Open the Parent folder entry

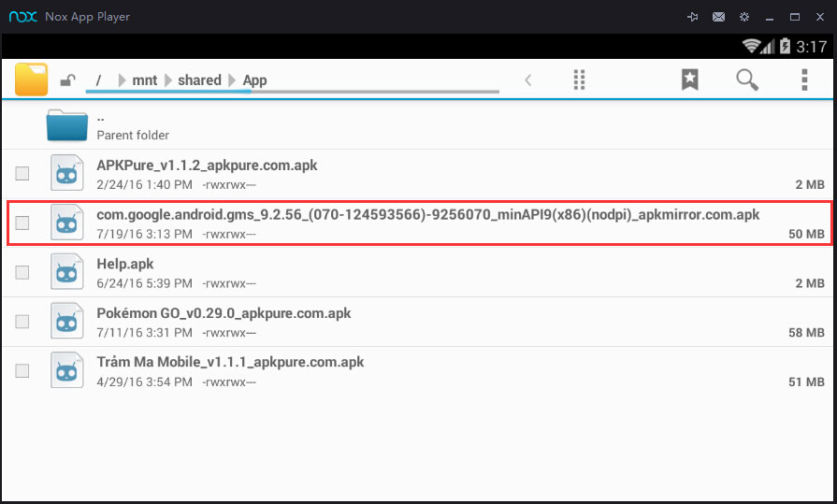click(x=419, y=125)
